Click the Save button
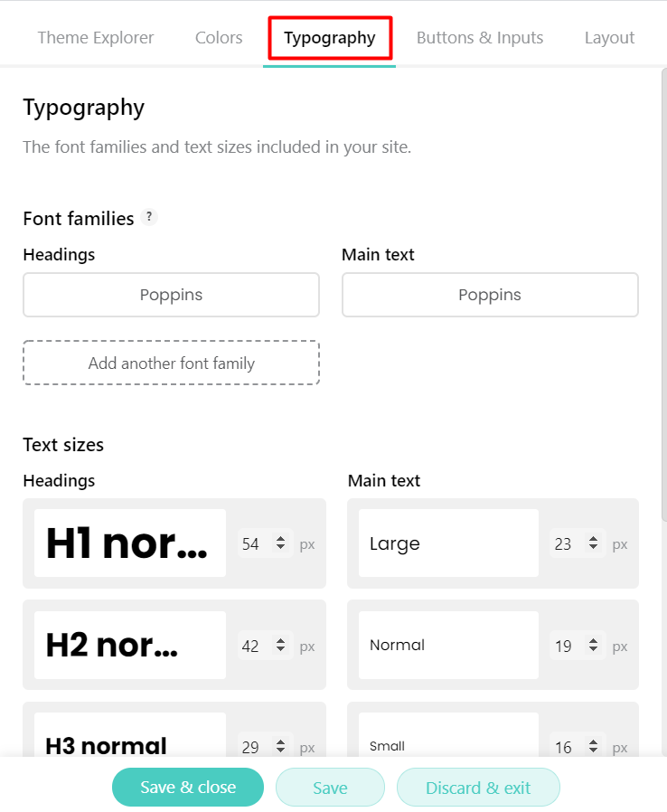The height and width of the screenshot is (812, 667). [330, 788]
